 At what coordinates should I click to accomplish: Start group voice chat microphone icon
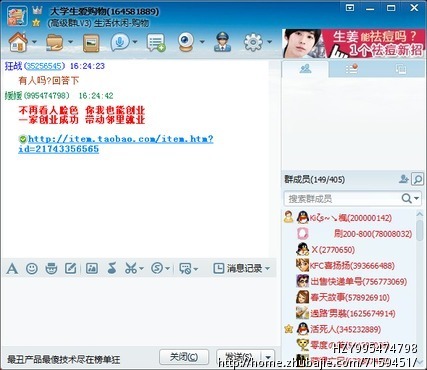[x=120, y=43]
